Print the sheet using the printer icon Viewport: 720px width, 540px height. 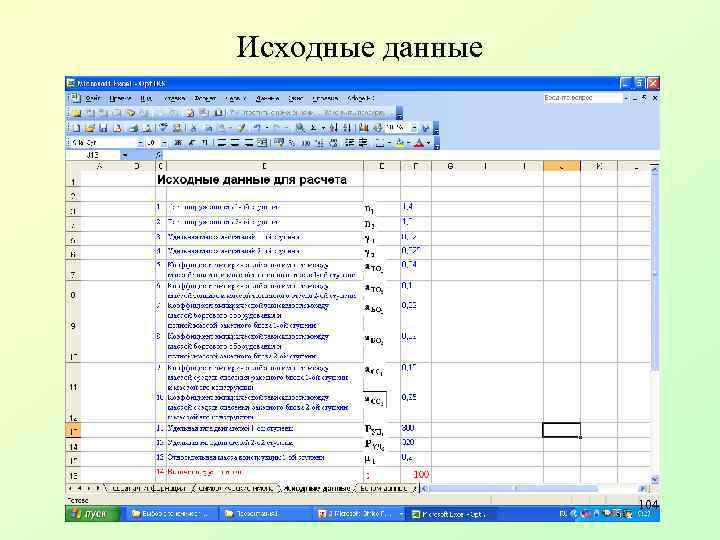tap(134, 128)
